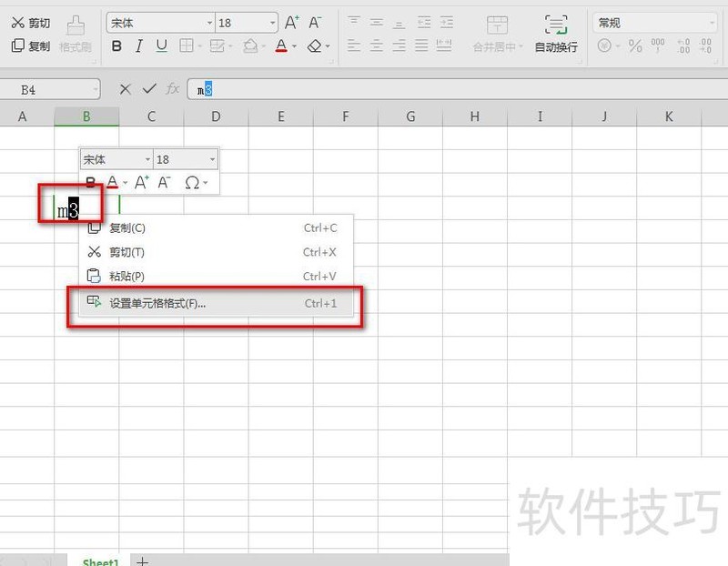Decrease font size with ribbon A-
The width and height of the screenshot is (728, 566).
point(315,22)
